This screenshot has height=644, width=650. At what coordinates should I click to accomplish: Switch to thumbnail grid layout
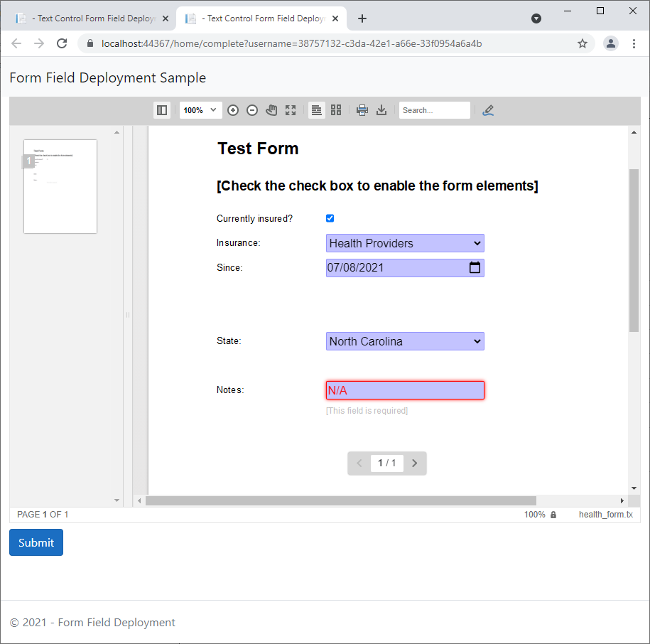pyautogui.click(x=336, y=110)
